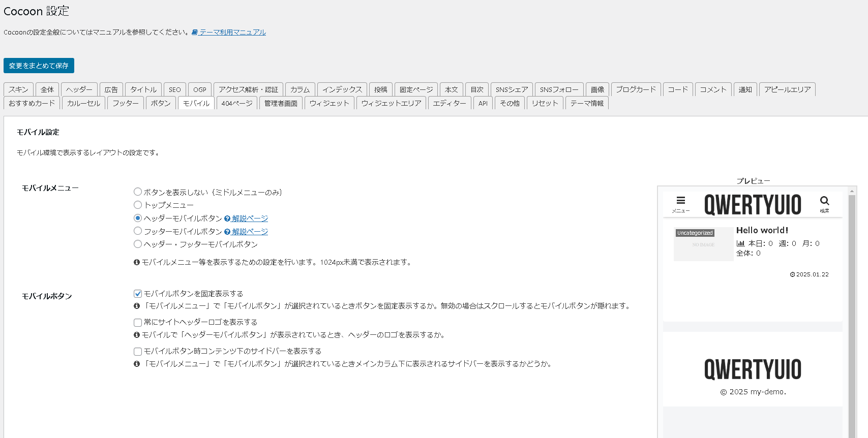Open the 目次 tab
Viewport: 868px width, 438px height.
point(477,89)
